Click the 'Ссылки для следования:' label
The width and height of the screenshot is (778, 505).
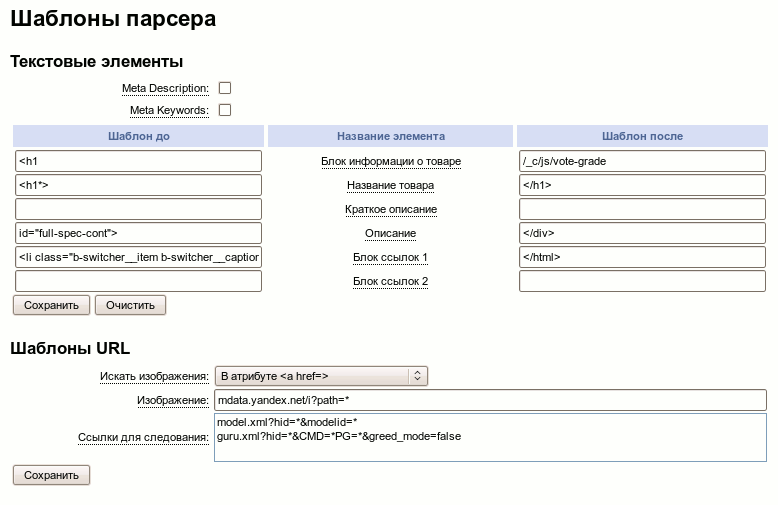143,438
